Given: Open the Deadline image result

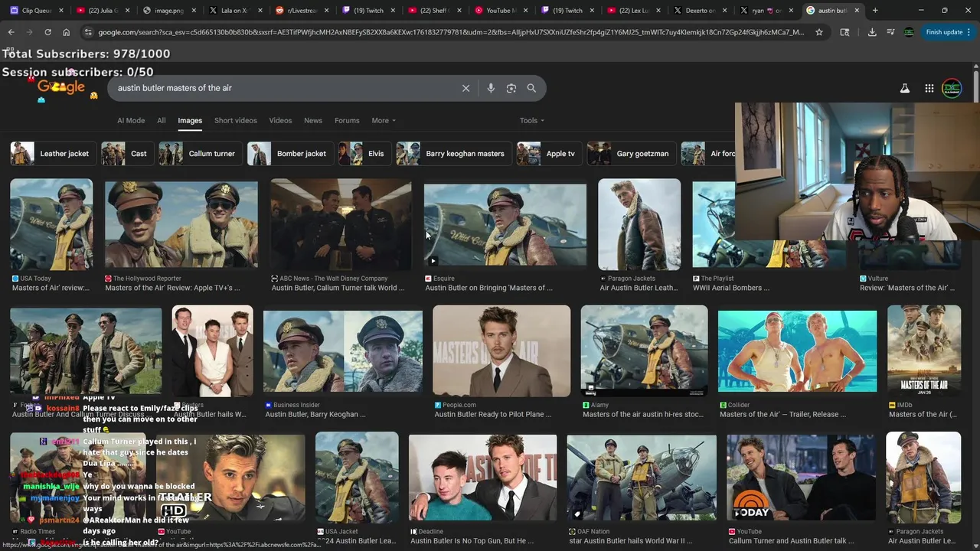Looking at the screenshot, I should [482, 478].
